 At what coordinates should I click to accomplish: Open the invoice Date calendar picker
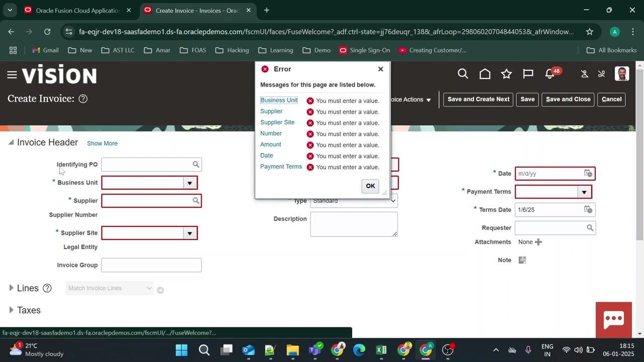point(588,173)
